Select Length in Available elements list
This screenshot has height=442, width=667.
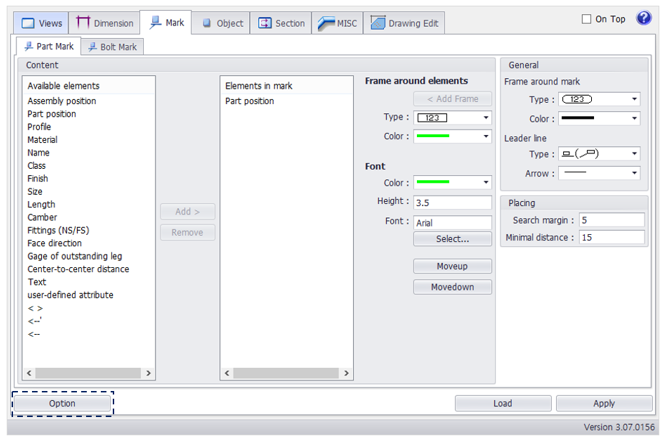41,205
